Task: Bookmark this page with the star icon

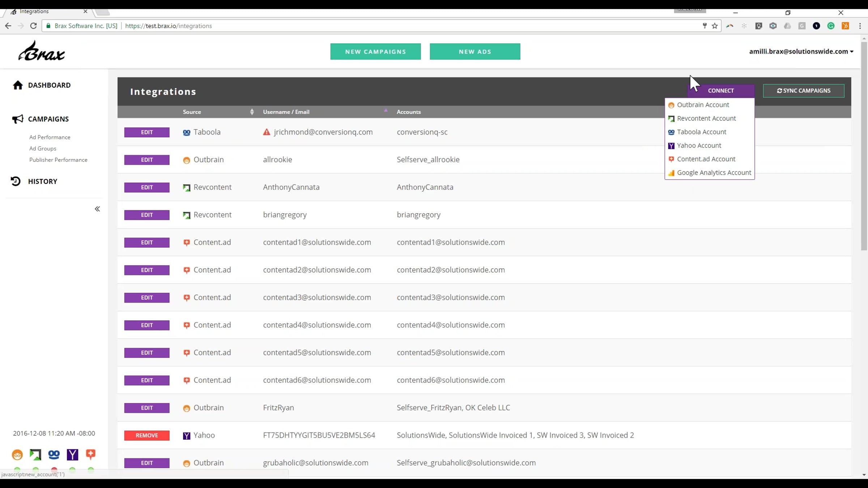Action: pos(715,26)
